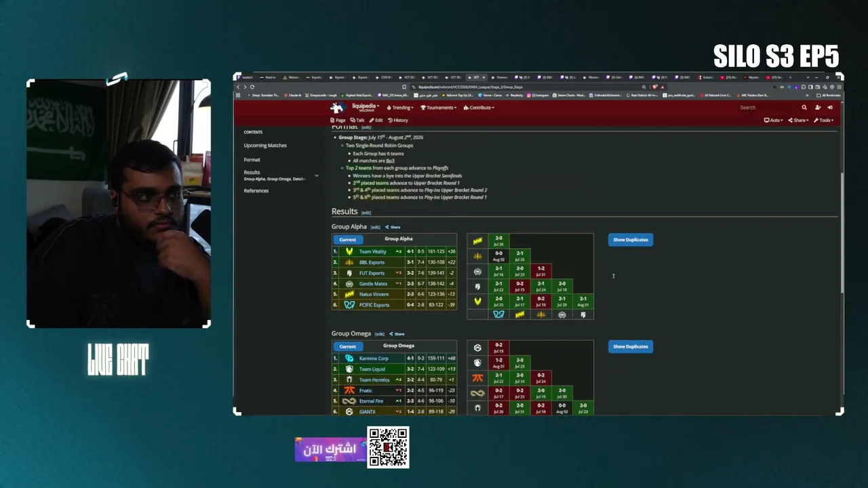The image size is (868, 488).
Task: Click the 1-2 Jul 31 result cell
Action: click(x=540, y=271)
